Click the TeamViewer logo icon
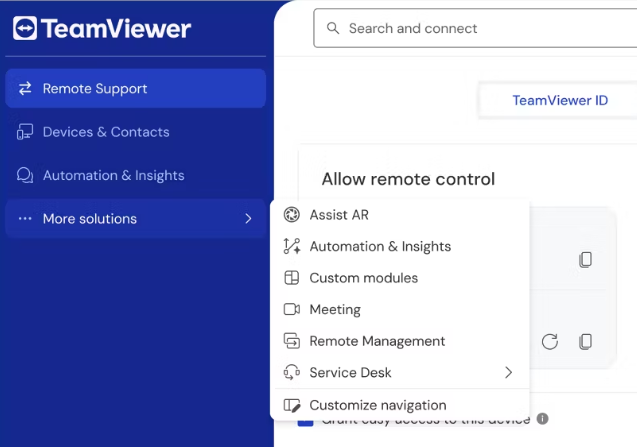The width and height of the screenshot is (637, 447). click(25, 28)
